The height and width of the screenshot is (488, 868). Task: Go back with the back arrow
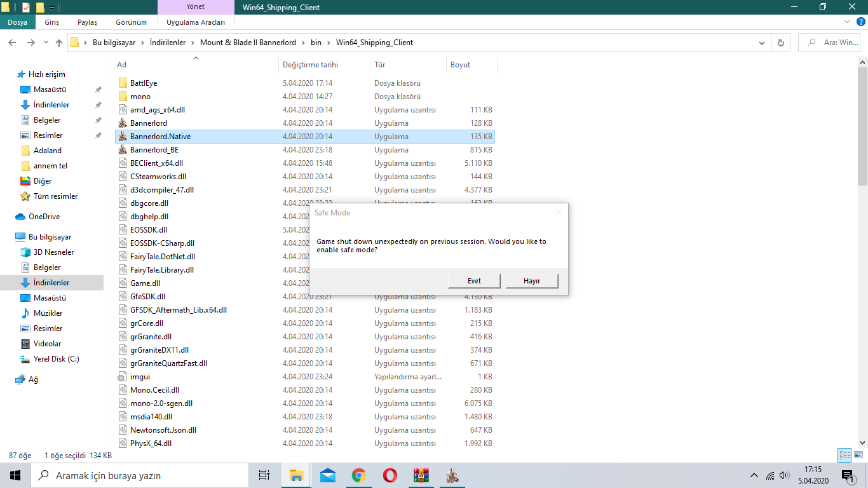[12, 43]
